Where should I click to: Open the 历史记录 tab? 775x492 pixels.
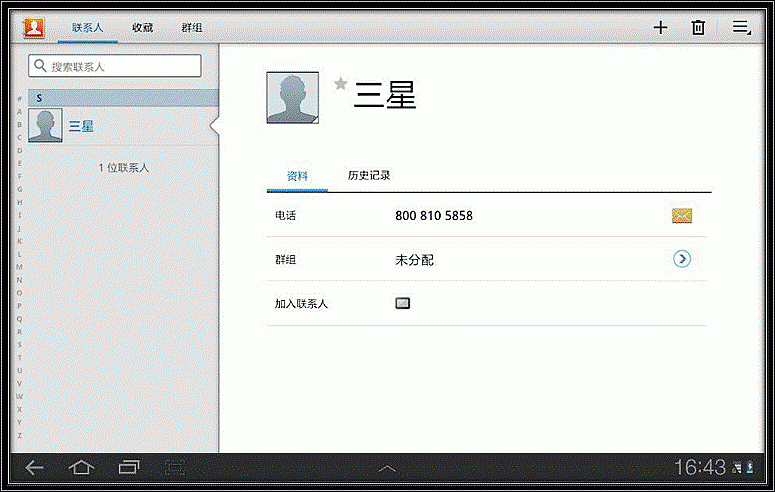click(369, 176)
